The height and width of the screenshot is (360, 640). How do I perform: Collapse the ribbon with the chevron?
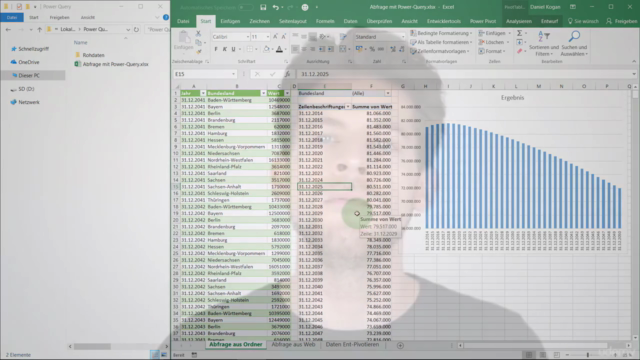tap(634, 61)
